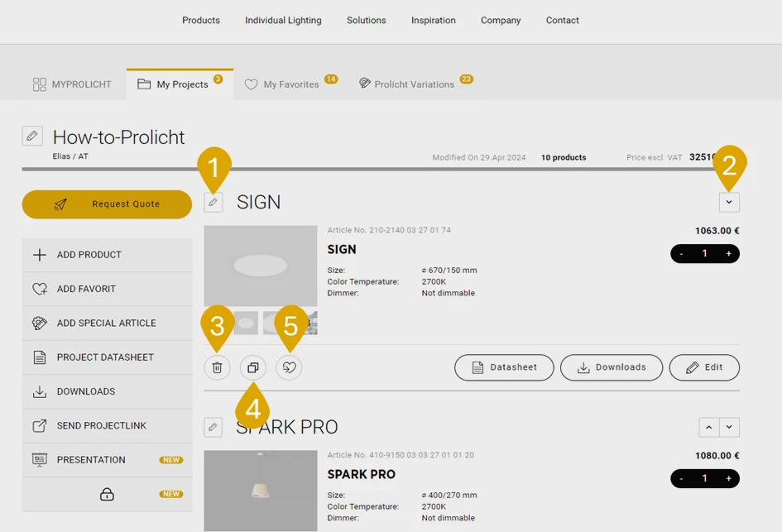The image size is (782, 532).
Task: Click pencil icon beside SPARK PRO heading
Action: point(213,427)
